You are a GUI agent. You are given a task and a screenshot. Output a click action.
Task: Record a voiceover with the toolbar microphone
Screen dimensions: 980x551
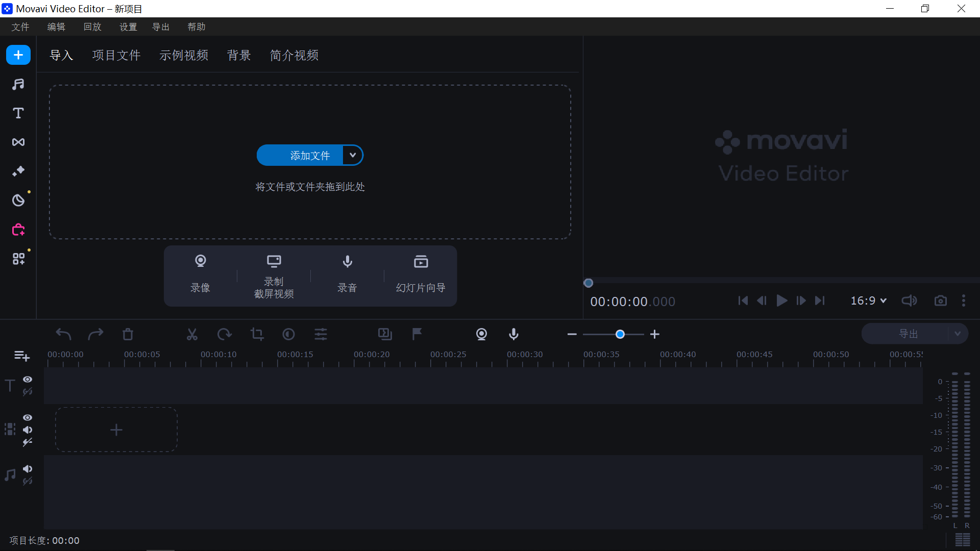click(x=514, y=334)
